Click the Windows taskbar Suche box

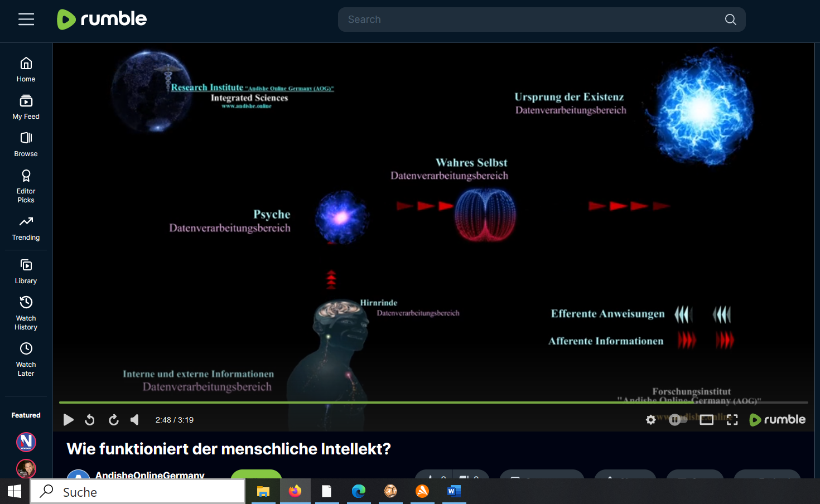click(138, 492)
